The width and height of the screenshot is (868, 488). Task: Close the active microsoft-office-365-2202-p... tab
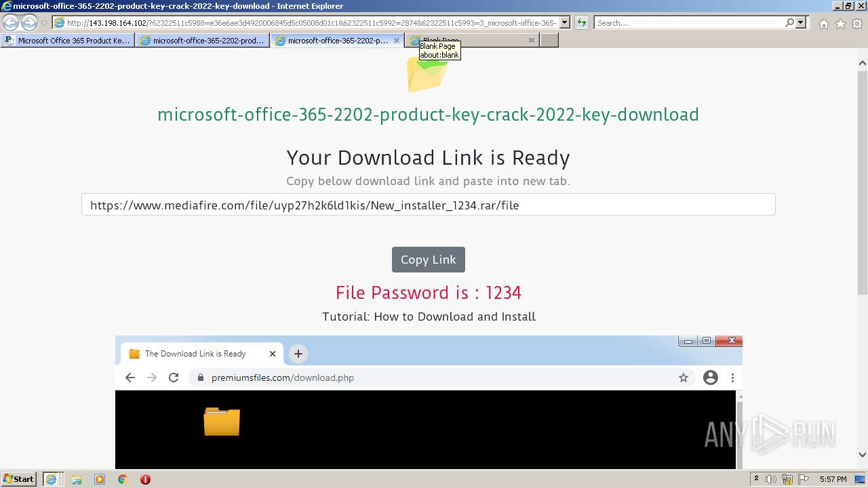point(397,41)
